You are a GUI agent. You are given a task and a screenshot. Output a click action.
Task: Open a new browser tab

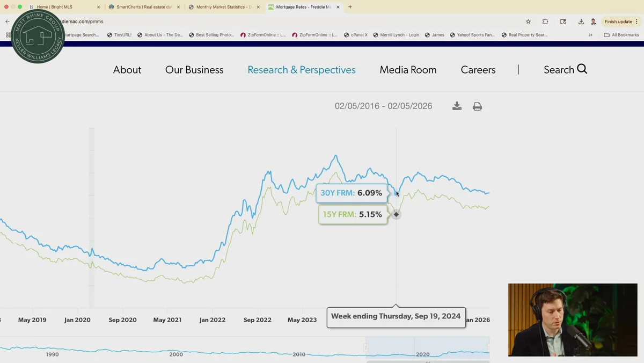pos(350,7)
